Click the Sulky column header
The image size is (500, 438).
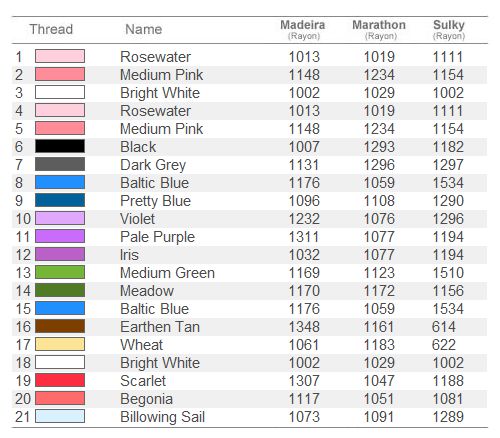(x=449, y=29)
